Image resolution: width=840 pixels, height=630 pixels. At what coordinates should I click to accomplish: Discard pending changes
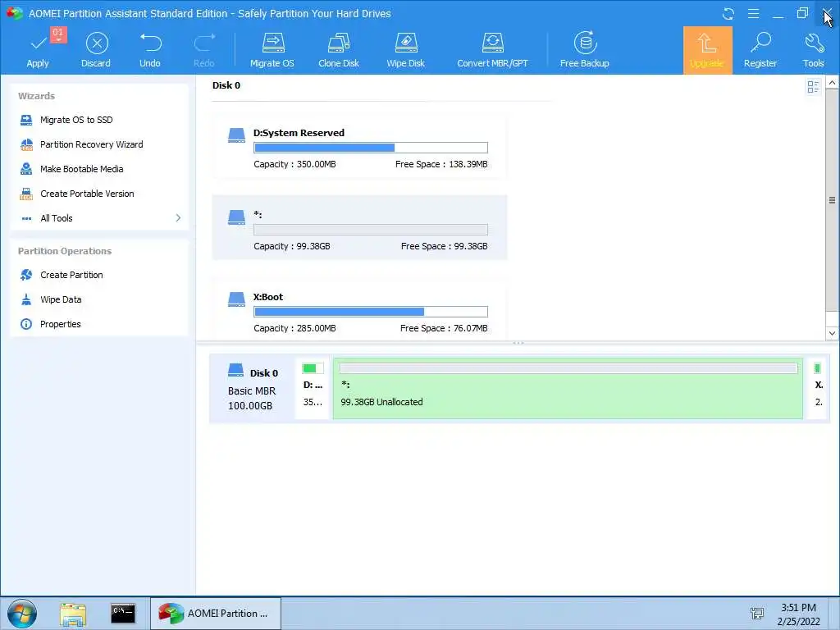pos(96,50)
